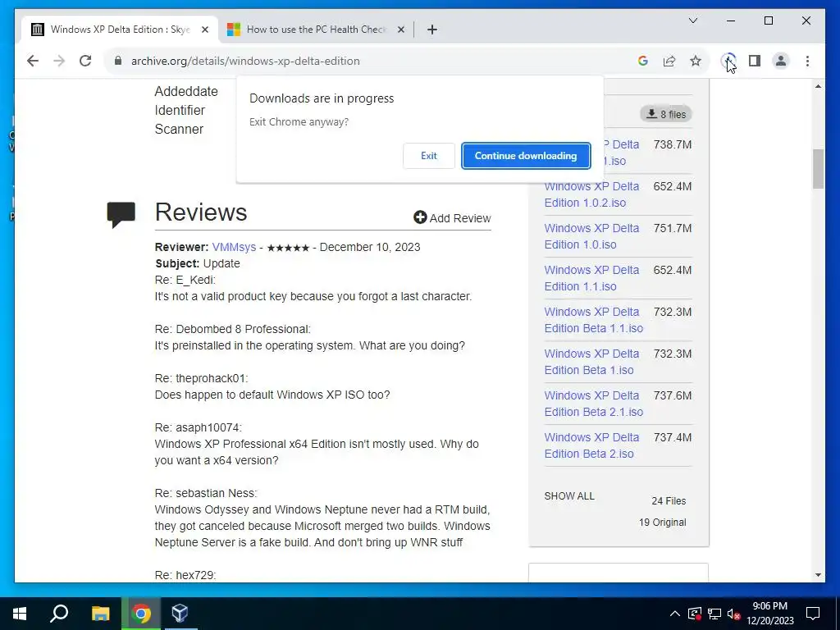Click the share page icon
This screenshot has height=630, width=840.
click(x=669, y=61)
